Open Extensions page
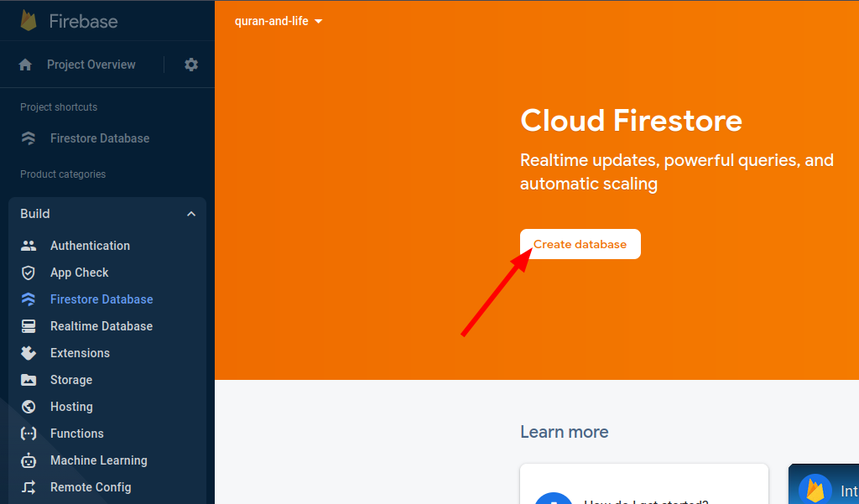 tap(80, 353)
